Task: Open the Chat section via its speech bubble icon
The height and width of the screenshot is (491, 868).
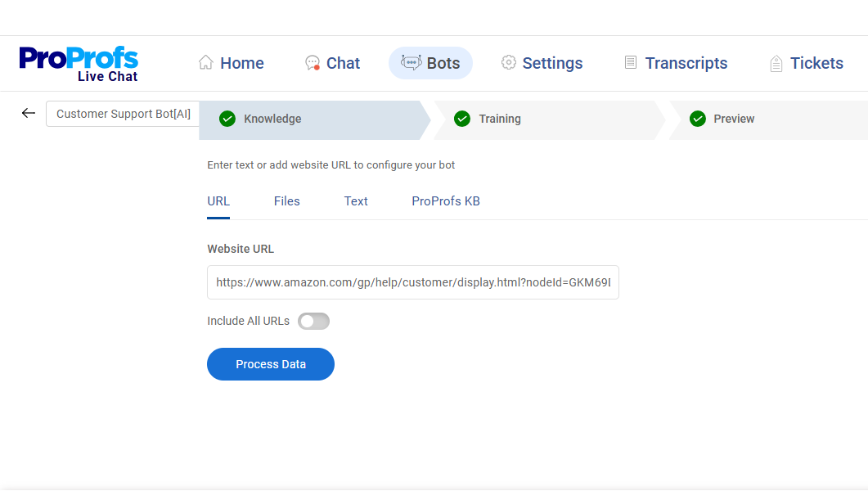Action: click(312, 62)
